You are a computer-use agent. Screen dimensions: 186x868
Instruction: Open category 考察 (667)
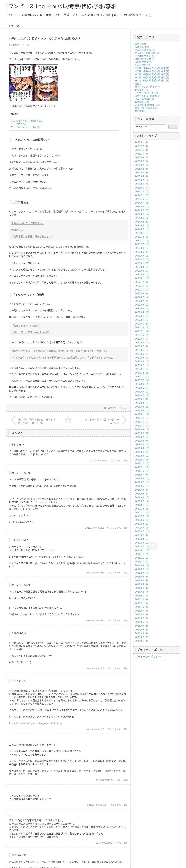click(x=140, y=44)
